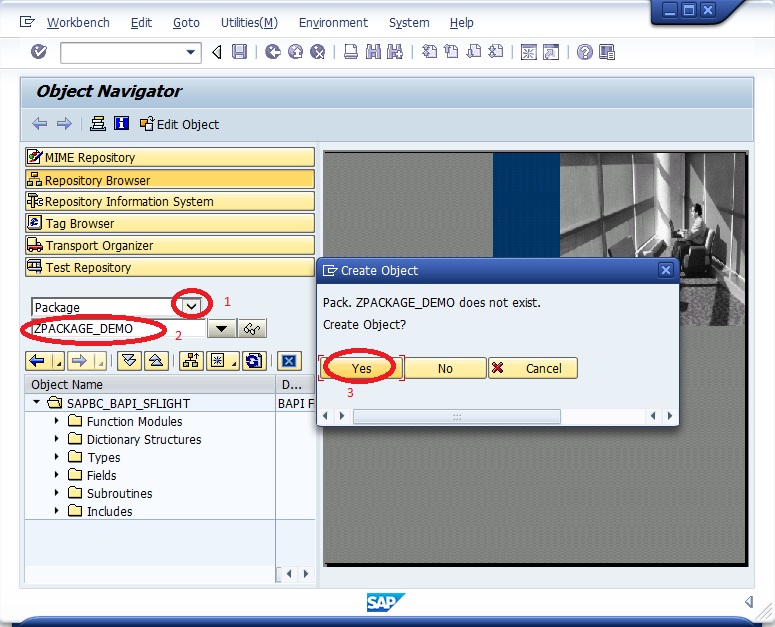The width and height of the screenshot is (775, 627).
Task: Click the yellow Exit arrow icon
Action: pos(295,52)
